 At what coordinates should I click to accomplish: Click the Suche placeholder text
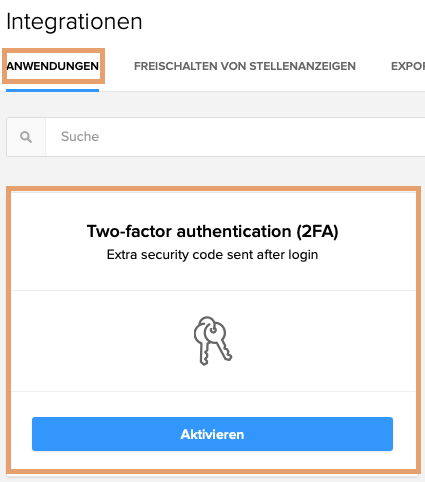[x=80, y=137]
